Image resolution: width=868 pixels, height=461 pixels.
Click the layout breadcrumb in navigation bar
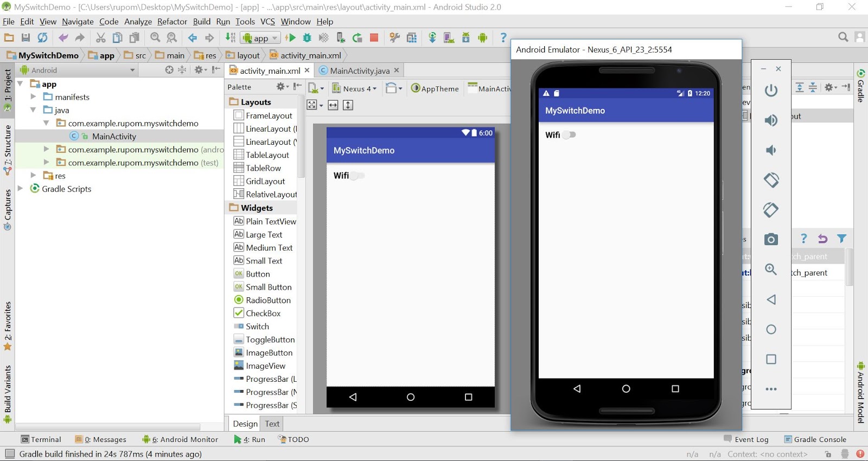pyautogui.click(x=243, y=55)
